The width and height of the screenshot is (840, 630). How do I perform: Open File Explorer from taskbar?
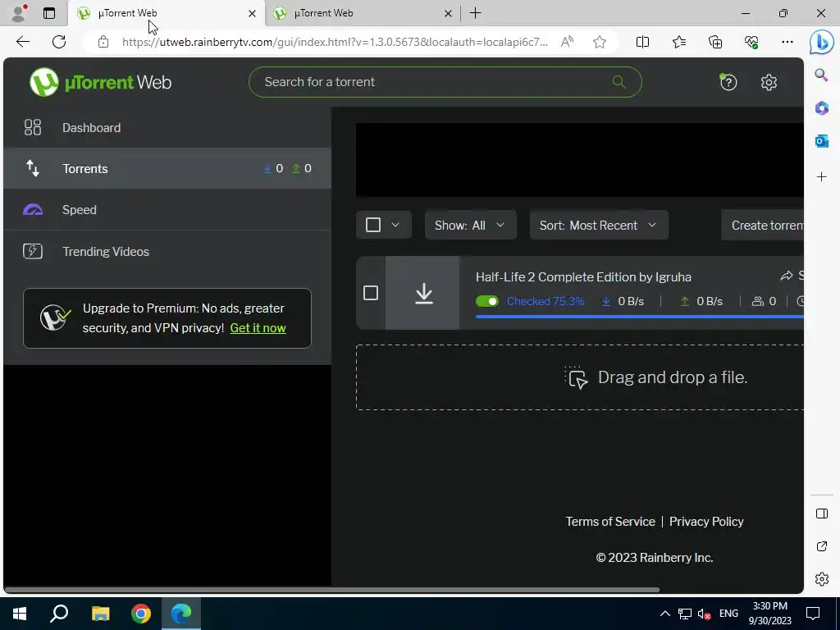tap(100, 614)
